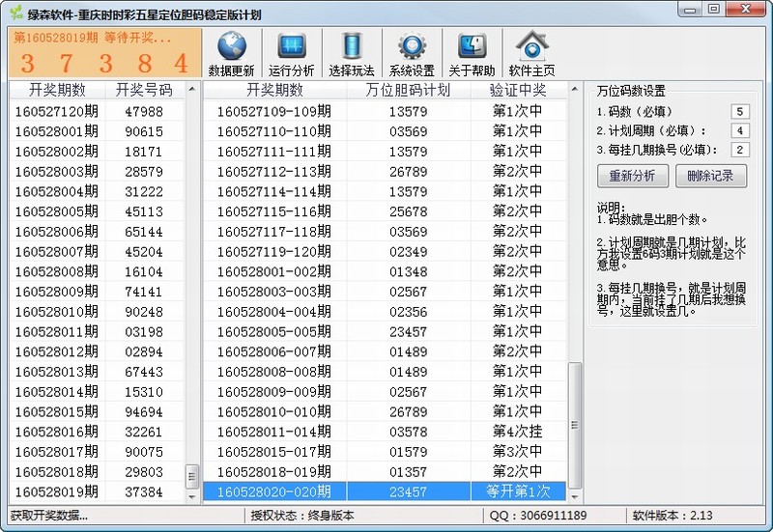Click the 验证中奖 column header
Viewport: 773px width, 532px height.
pyautogui.click(x=517, y=91)
